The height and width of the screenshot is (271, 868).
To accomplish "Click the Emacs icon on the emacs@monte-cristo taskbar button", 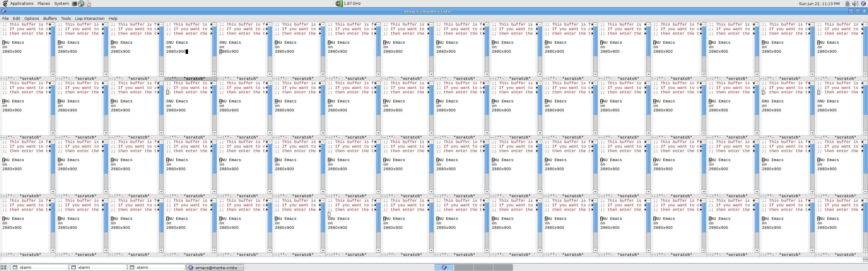I will click(191, 268).
